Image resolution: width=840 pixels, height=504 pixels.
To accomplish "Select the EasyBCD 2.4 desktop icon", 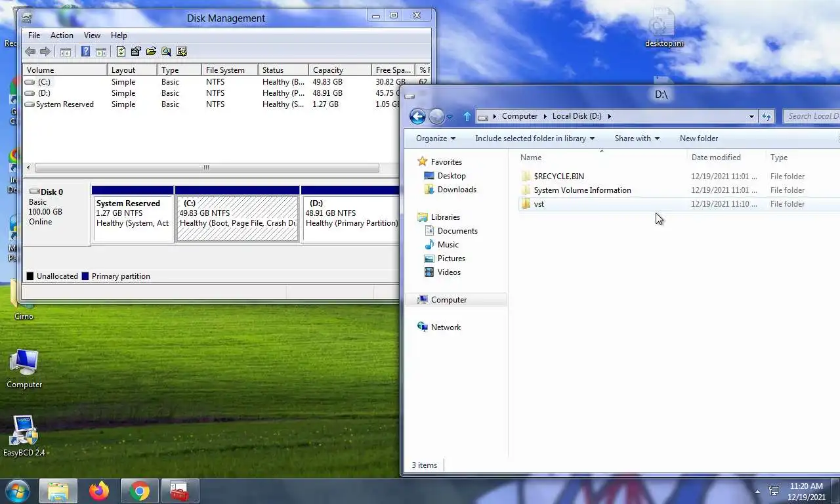I will (24, 436).
